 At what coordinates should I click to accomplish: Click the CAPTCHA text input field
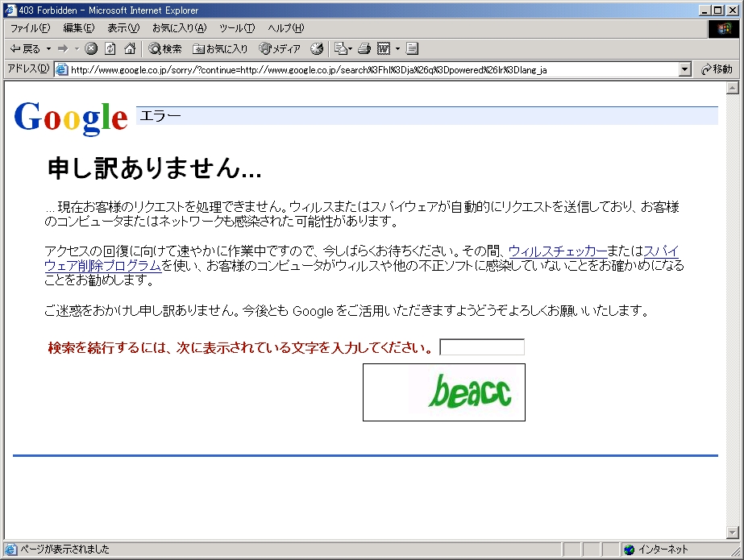tap(482, 347)
